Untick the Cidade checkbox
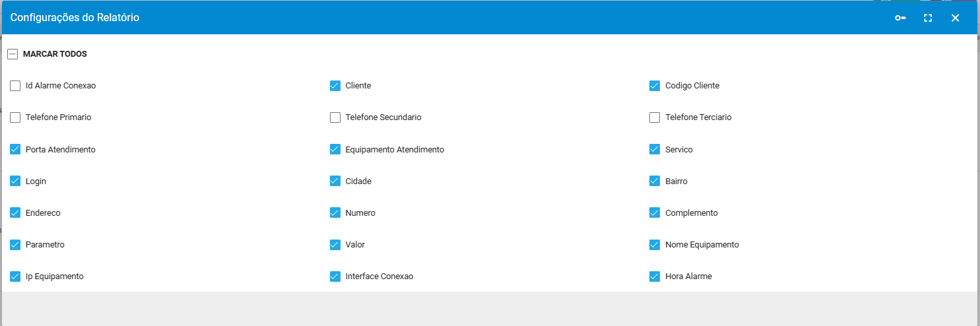 (x=335, y=181)
